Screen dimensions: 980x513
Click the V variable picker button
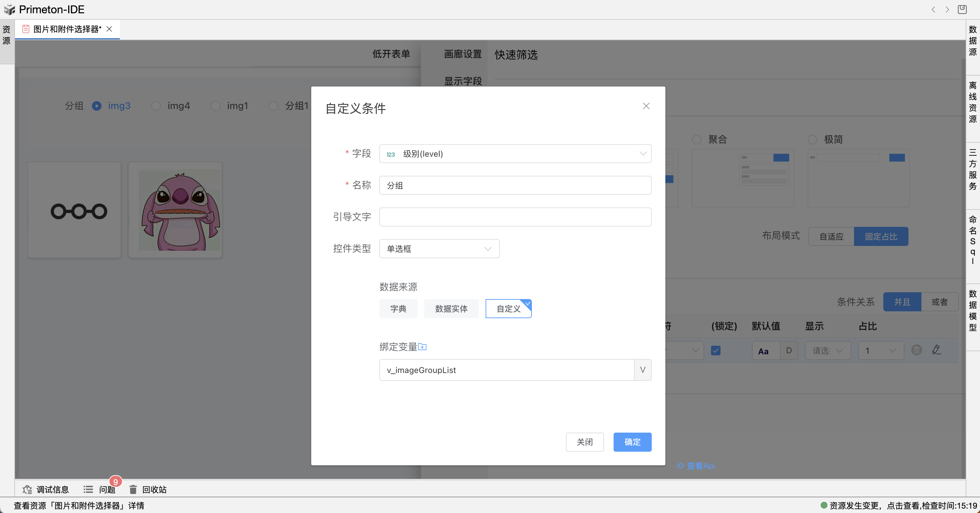pyautogui.click(x=643, y=370)
